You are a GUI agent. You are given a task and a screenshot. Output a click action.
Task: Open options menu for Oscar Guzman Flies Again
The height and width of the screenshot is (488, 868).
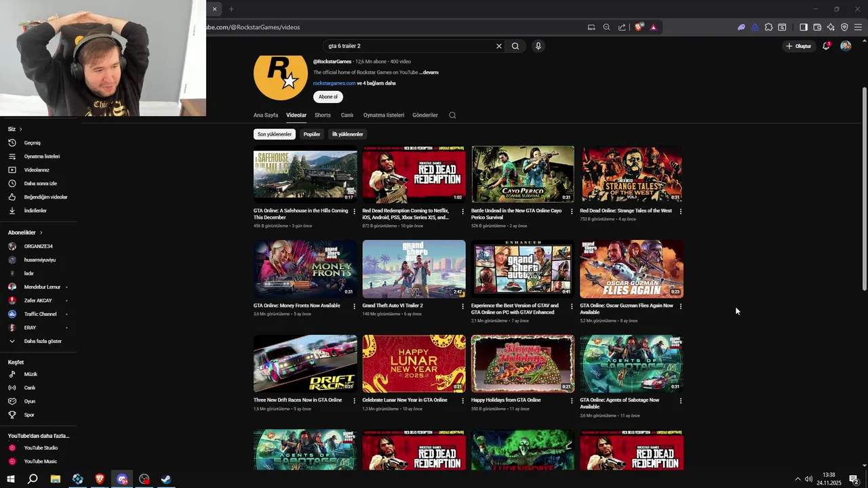[681, 306]
